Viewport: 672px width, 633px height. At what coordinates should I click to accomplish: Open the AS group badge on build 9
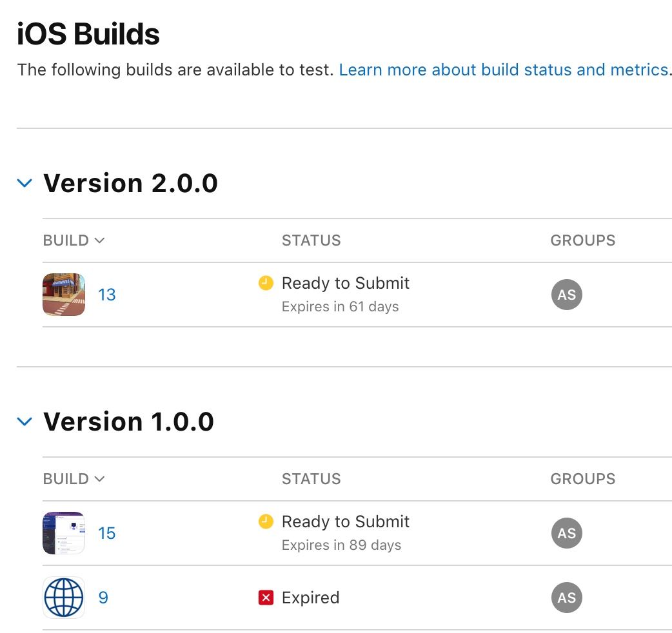click(x=567, y=598)
